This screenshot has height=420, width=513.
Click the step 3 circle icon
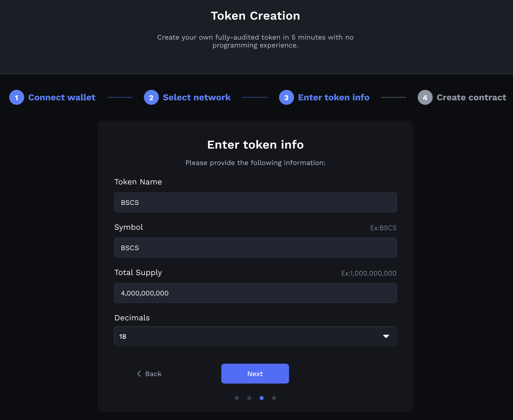click(286, 97)
